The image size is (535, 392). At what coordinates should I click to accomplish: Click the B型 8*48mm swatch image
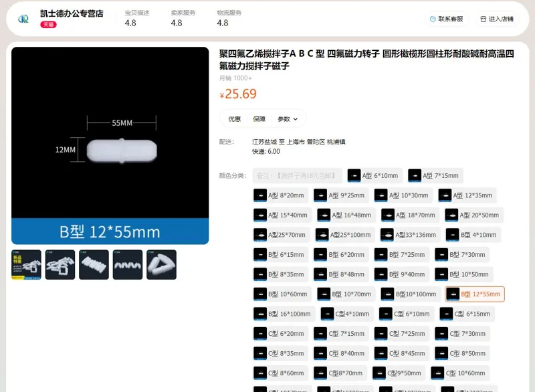[x=320, y=274]
